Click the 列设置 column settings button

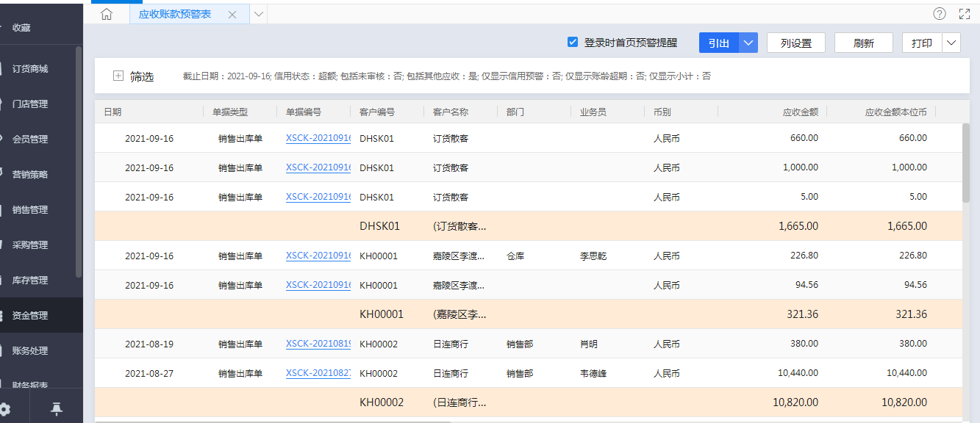[795, 43]
